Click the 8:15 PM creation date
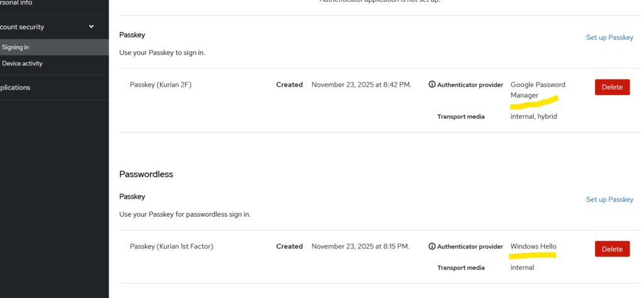Image resolution: width=644 pixels, height=298 pixels. (x=360, y=246)
